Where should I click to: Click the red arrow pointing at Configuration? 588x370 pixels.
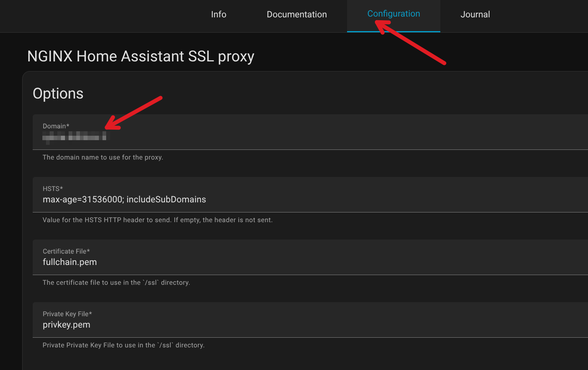point(412,42)
